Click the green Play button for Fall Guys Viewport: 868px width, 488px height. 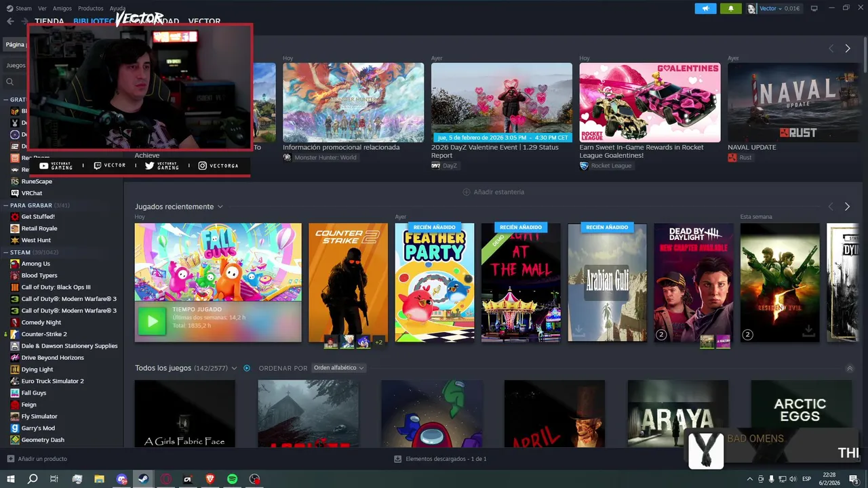point(152,321)
